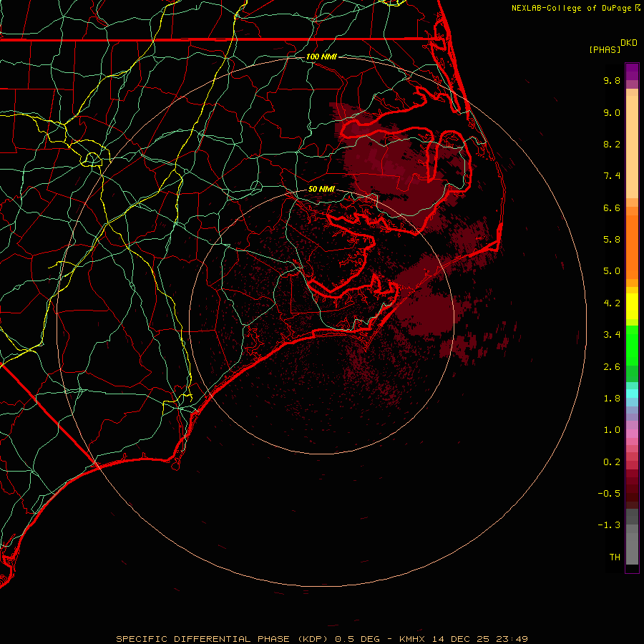Select the 2.6 scale label

point(612,367)
